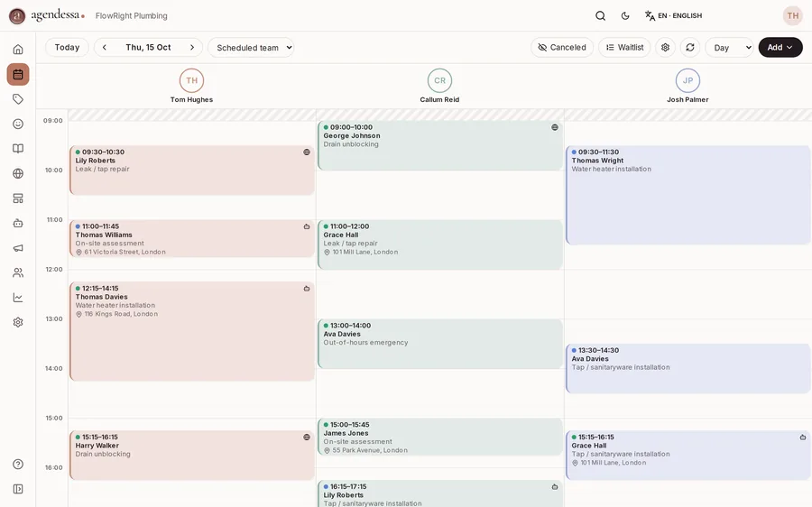Open the Waitlist panel
812x507 pixels.
point(624,47)
